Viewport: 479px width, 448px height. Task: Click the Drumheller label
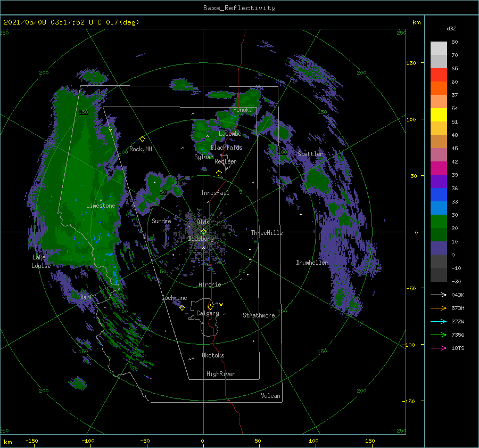(x=312, y=263)
